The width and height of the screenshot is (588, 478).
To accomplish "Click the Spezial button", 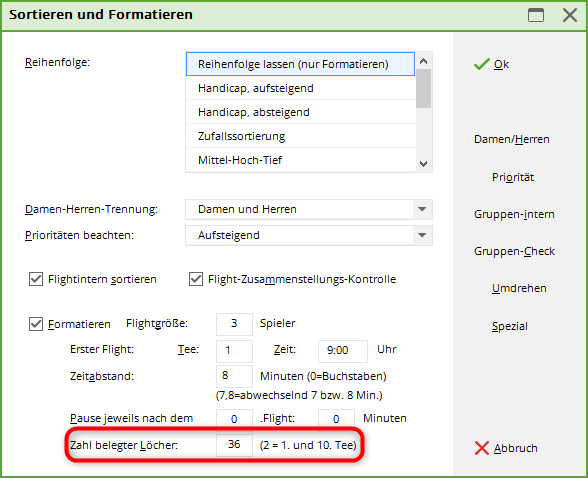I will pyautogui.click(x=510, y=326).
